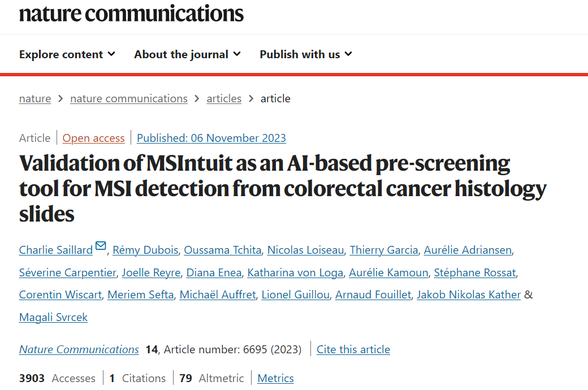The image size is (588, 390).
Task: Open the nature communications logo homepage
Action: point(131,14)
